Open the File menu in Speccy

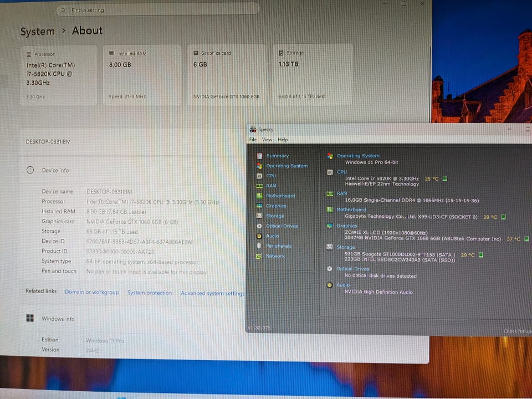(x=253, y=140)
